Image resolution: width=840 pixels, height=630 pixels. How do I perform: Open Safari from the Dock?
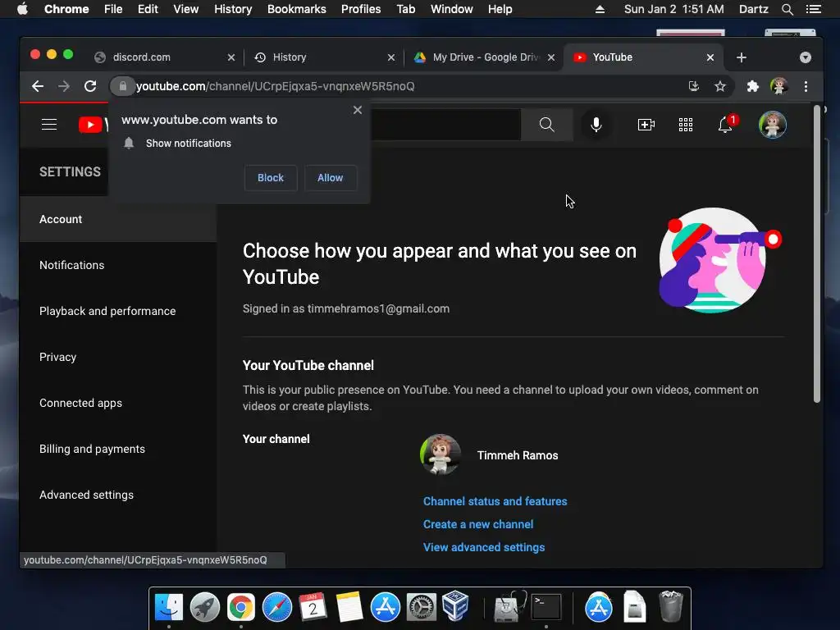pyautogui.click(x=277, y=608)
